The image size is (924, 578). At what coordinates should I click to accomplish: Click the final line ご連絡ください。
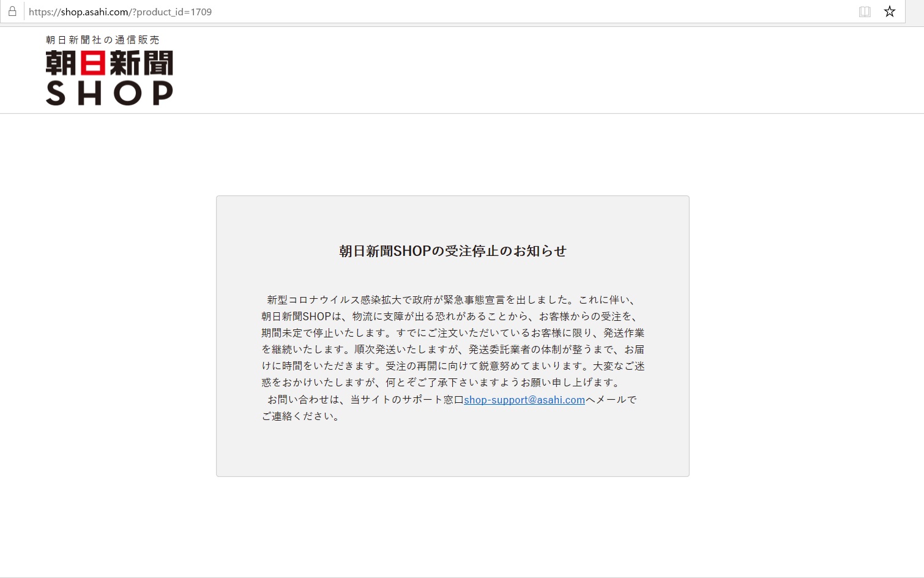click(x=300, y=416)
